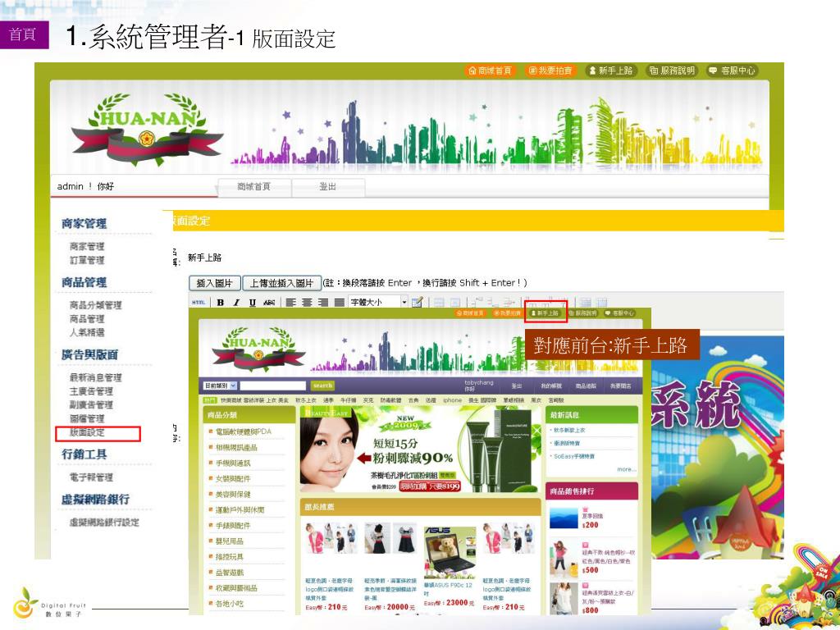Align text right in the editor
This screenshot has width=840, height=630.
coord(323,302)
